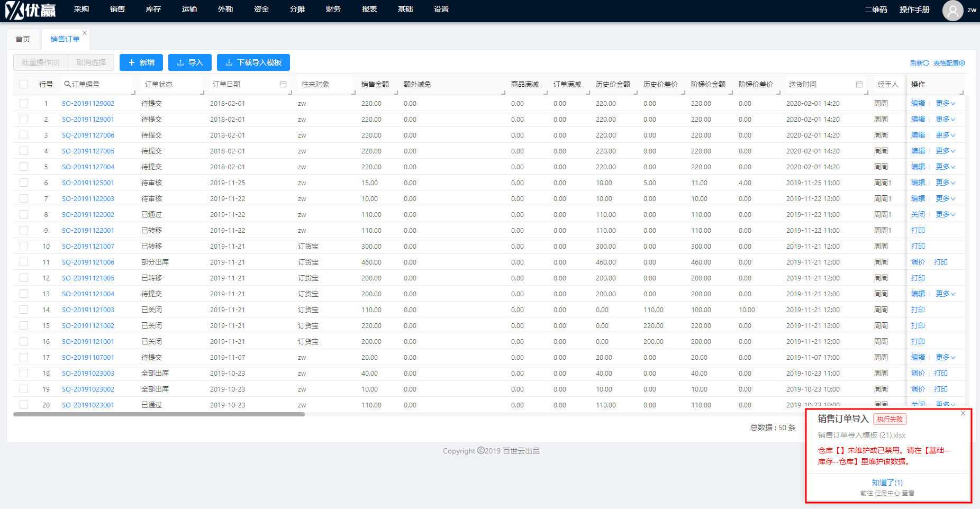
Task: Click file name 销售订单导入模板 (21).xlsx
Action: point(861,435)
